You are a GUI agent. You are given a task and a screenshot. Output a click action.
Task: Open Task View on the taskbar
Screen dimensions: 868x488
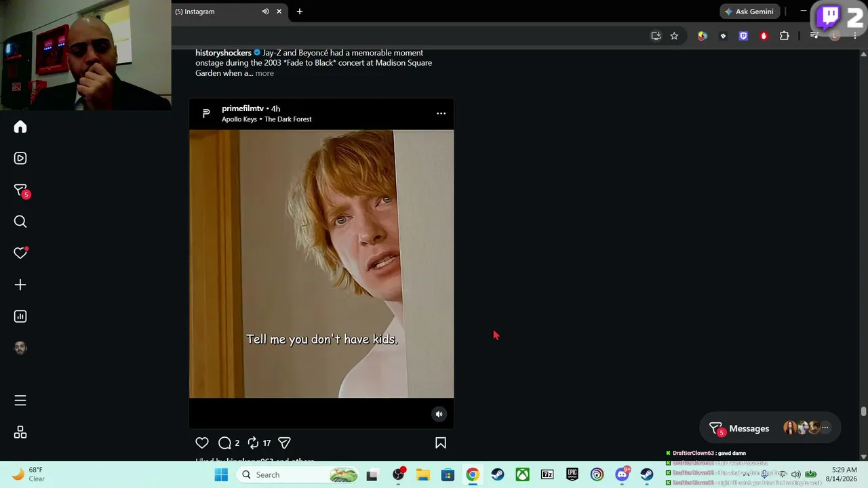point(372,474)
